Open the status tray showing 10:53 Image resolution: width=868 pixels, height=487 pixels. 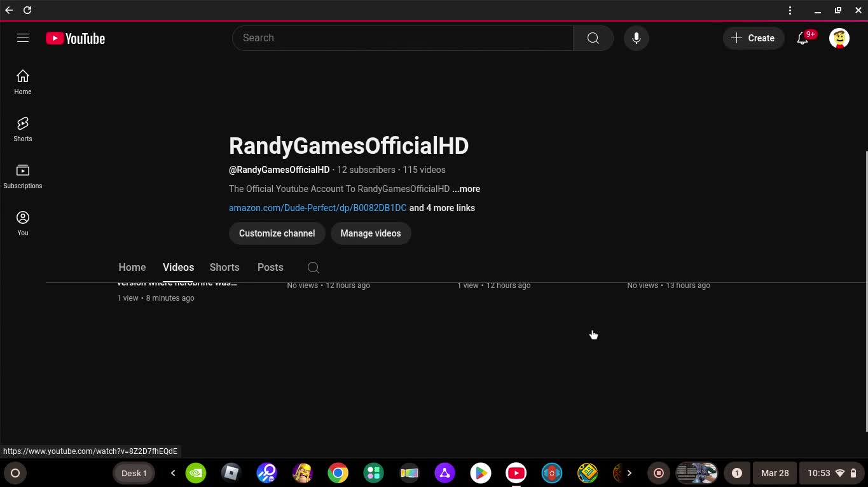832,473
